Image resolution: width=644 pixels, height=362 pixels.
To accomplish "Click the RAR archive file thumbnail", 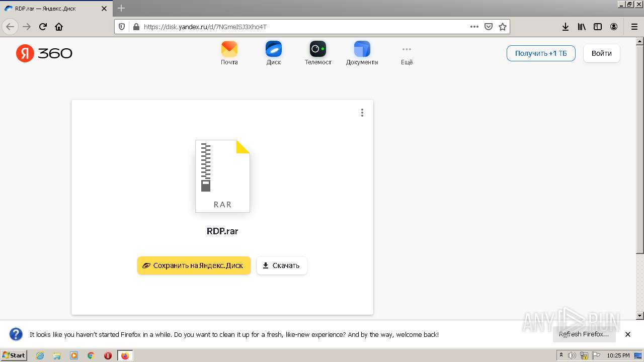I will point(222,176).
